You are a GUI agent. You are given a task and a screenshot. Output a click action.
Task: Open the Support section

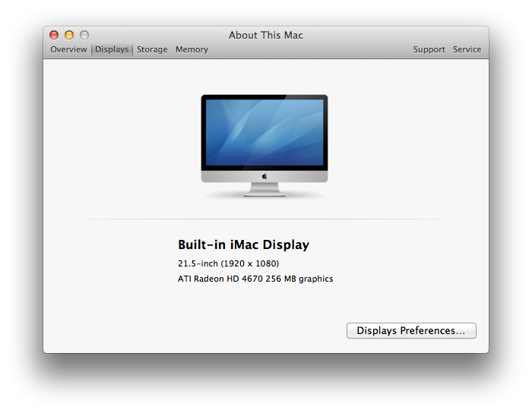pos(429,49)
